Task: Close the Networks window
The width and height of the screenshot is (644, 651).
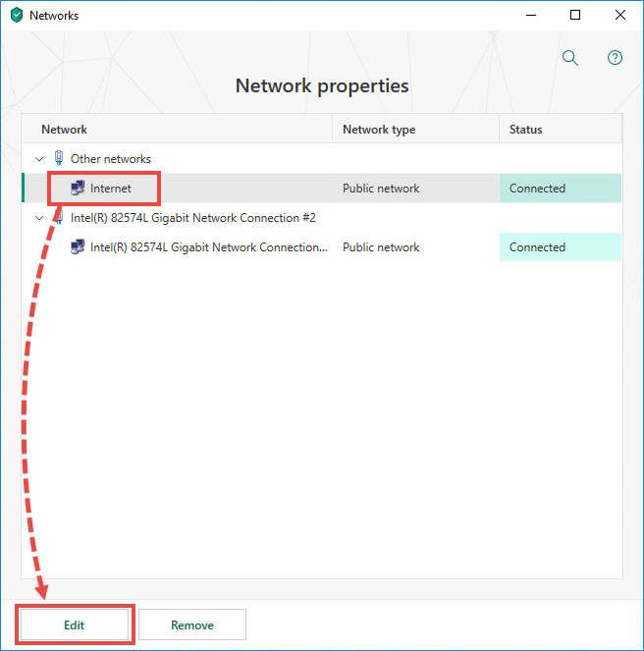Action: (x=619, y=16)
